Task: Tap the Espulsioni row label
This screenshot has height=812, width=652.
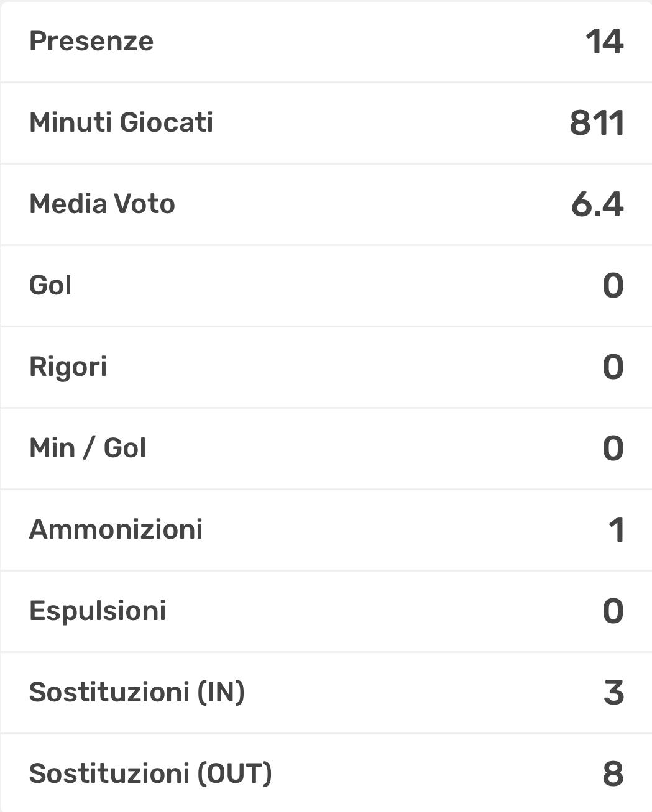Action: 98,611
